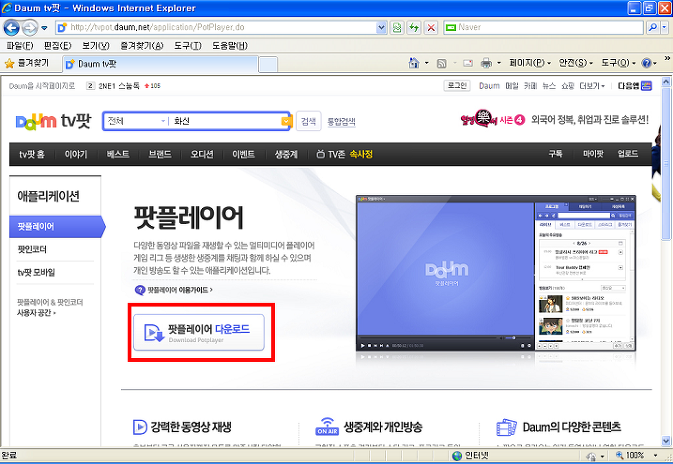Select 팟플레이어 in the sidebar
Viewport: 673px width, 464px height.
pos(57,227)
